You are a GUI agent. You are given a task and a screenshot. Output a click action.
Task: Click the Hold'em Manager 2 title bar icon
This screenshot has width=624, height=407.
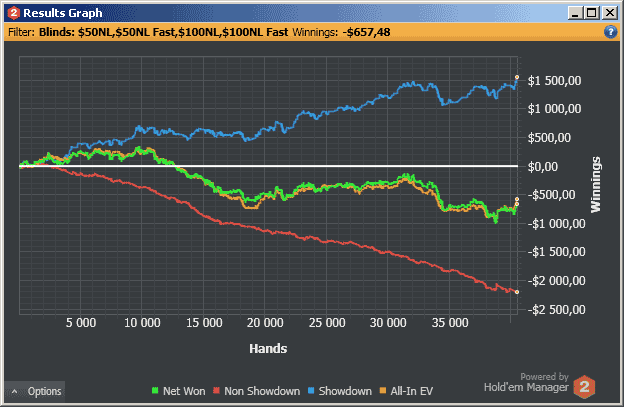14,13
